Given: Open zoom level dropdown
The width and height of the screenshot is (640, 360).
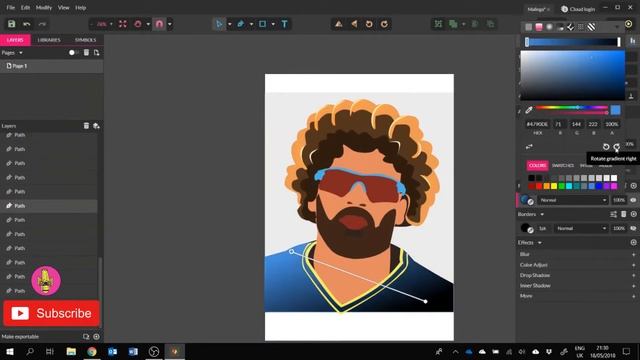Looking at the screenshot, I should [x=111, y=24].
